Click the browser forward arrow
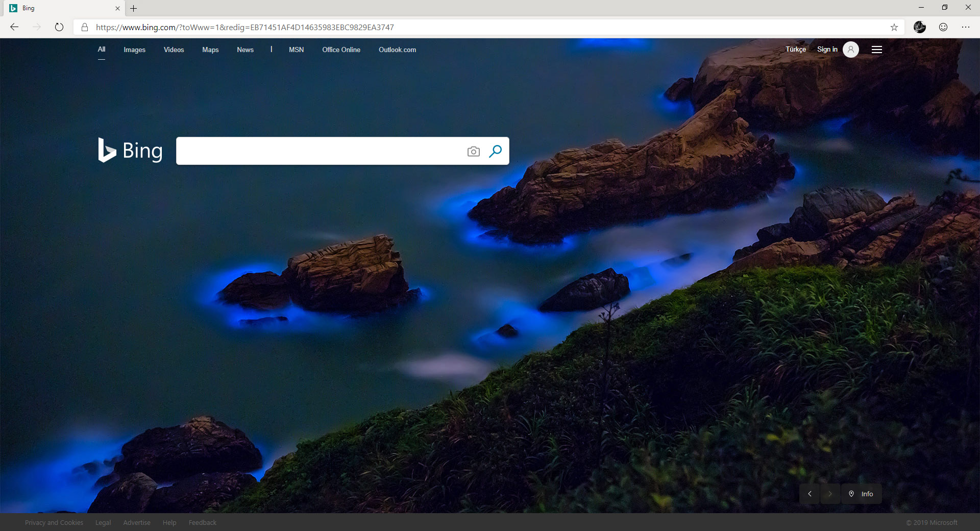 (37, 27)
